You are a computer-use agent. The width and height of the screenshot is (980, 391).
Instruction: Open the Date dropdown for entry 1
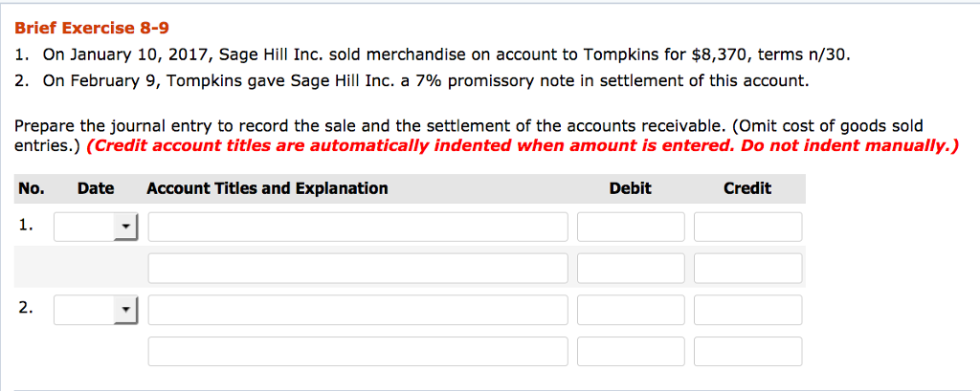[x=96, y=227]
